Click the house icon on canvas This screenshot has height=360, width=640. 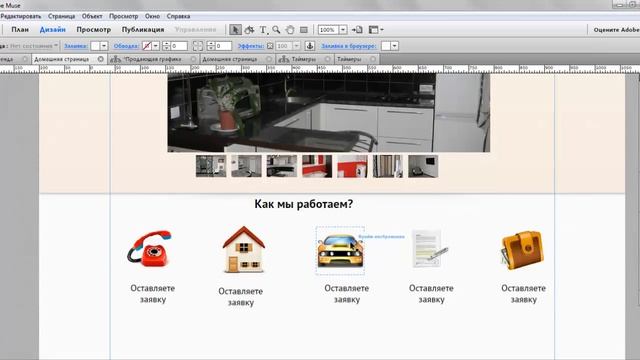(x=244, y=249)
